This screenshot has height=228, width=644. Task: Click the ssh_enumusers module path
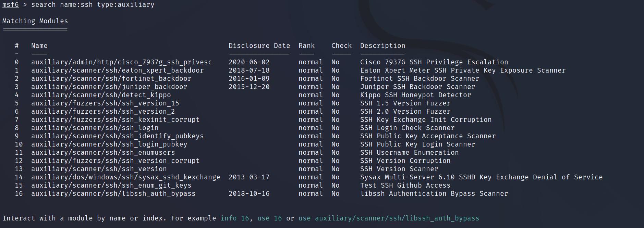pyautogui.click(x=103, y=153)
